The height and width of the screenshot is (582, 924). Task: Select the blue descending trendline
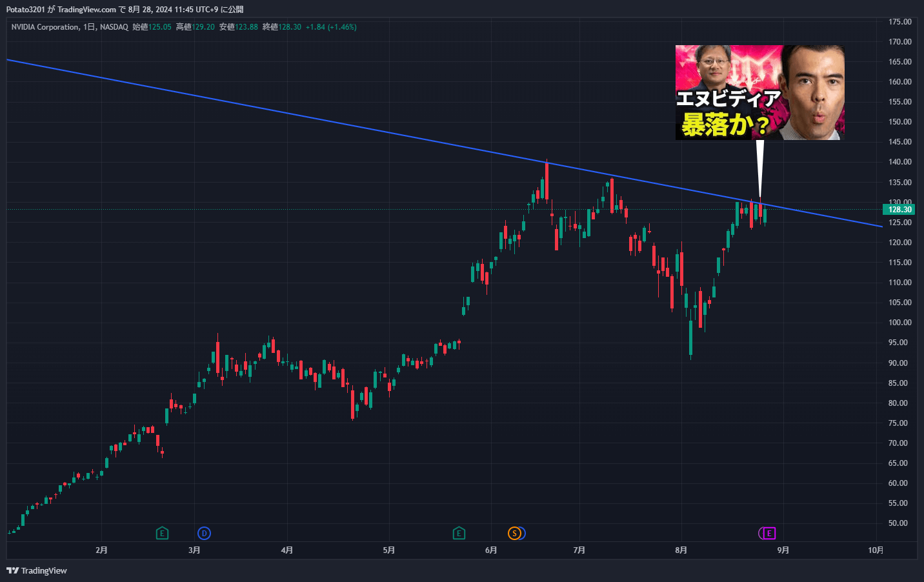[323, 119]
